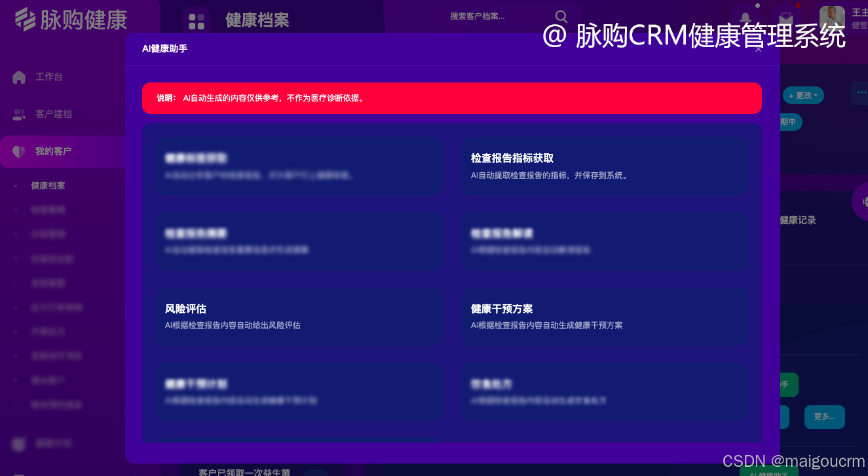The image size is (868, 476).
Task: Click the three-dots more button
Action: [x=859, y=93]
